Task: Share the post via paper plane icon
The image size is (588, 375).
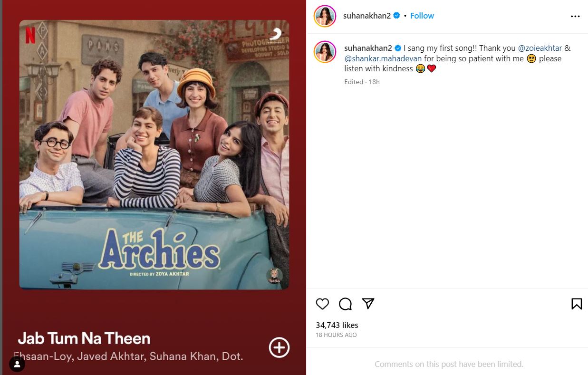Action: [x=368, y=304]
